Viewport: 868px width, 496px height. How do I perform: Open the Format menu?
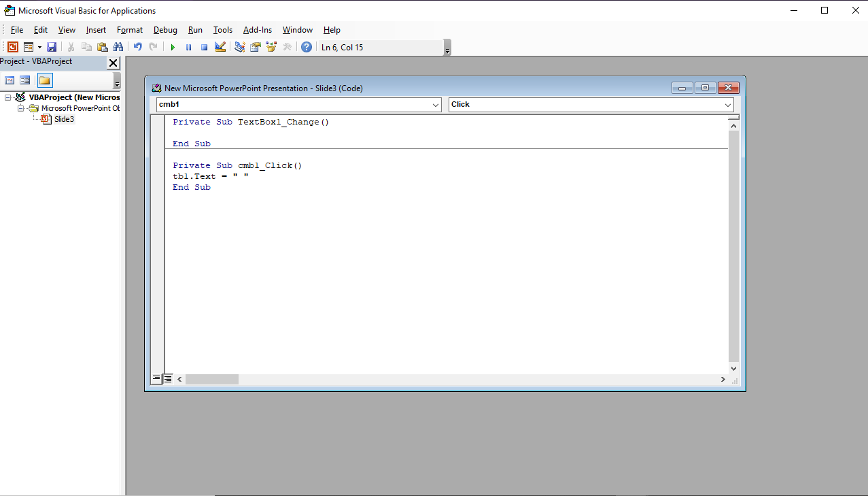coord(130,30)
